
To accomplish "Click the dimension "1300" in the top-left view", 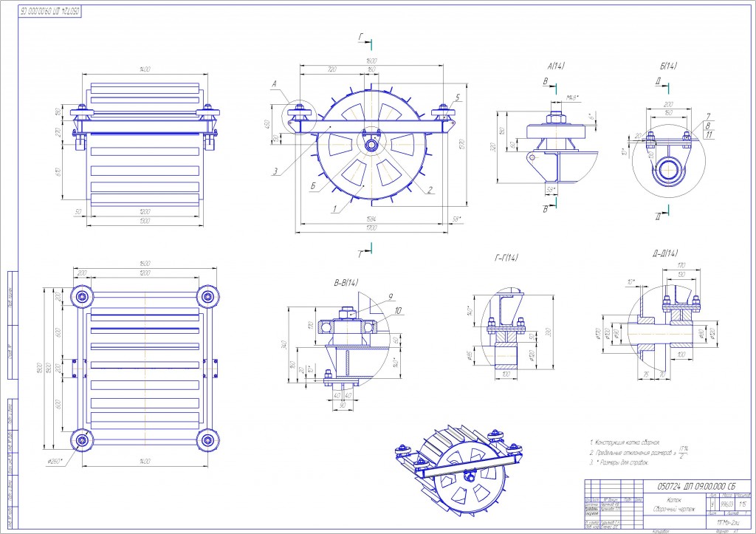I will 144,221.
